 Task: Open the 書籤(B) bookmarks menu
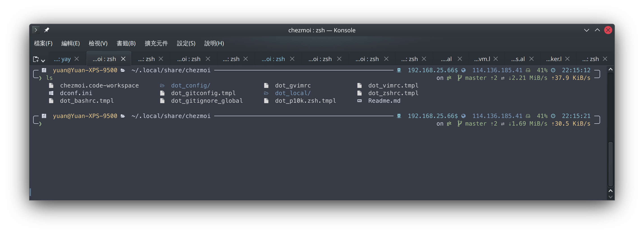(126, 44)
